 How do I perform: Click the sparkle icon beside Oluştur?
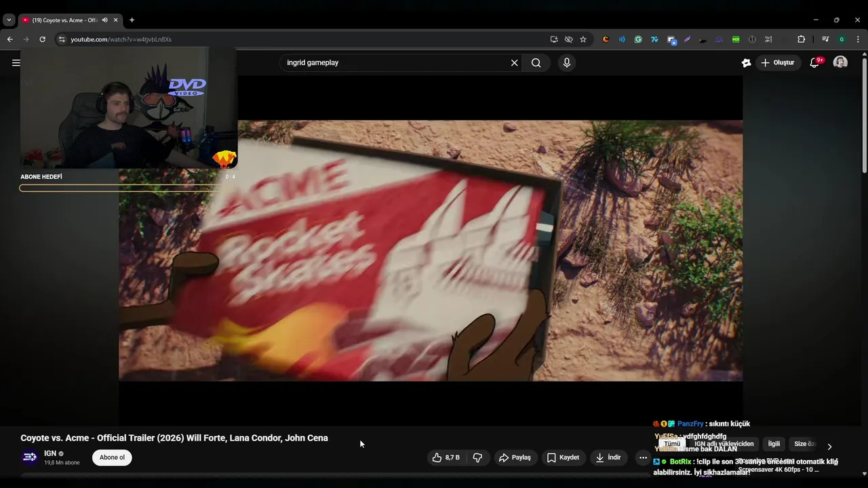click(x=746, y=63)
